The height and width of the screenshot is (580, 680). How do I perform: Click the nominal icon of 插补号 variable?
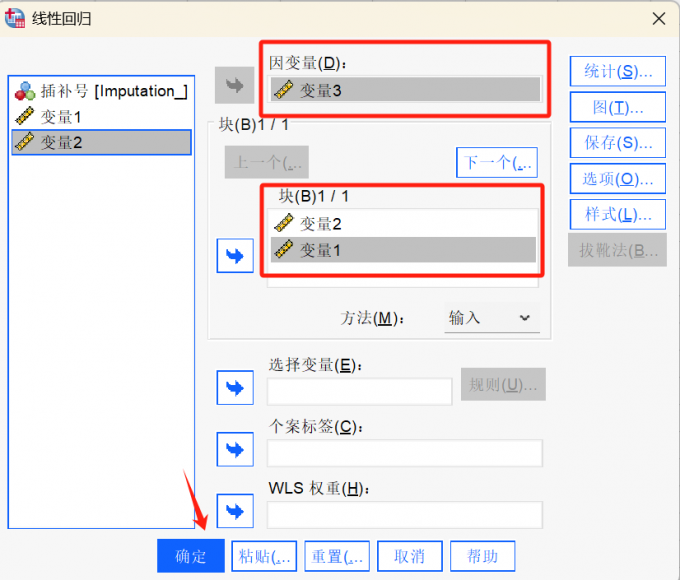coord(25,91)
